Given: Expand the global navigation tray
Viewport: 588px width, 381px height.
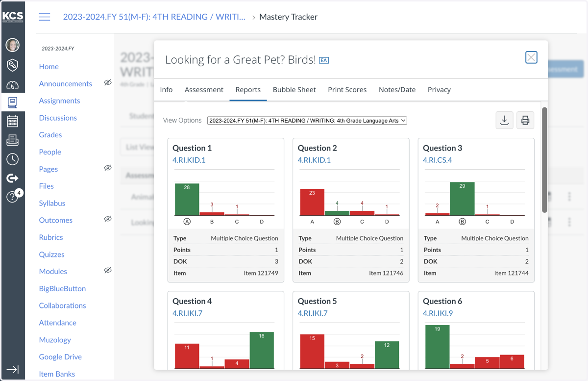Looking at the screenshot, I should [13, 369].
